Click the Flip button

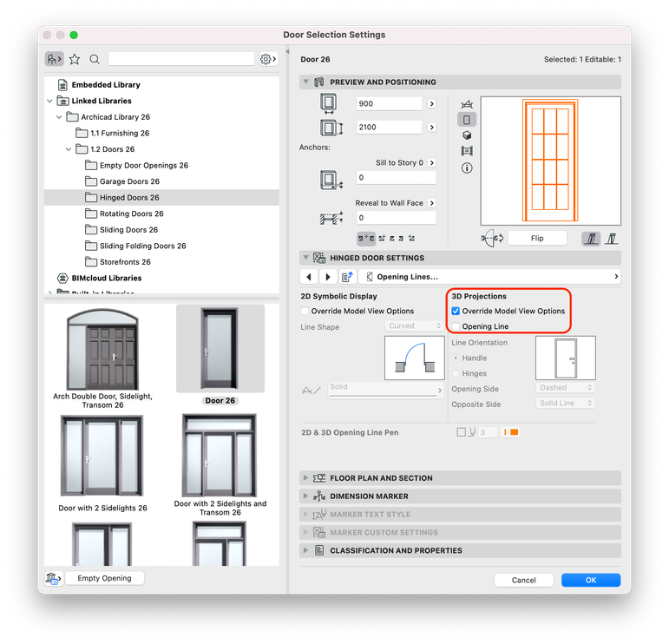pyautogui.click(x=537, y=238)
